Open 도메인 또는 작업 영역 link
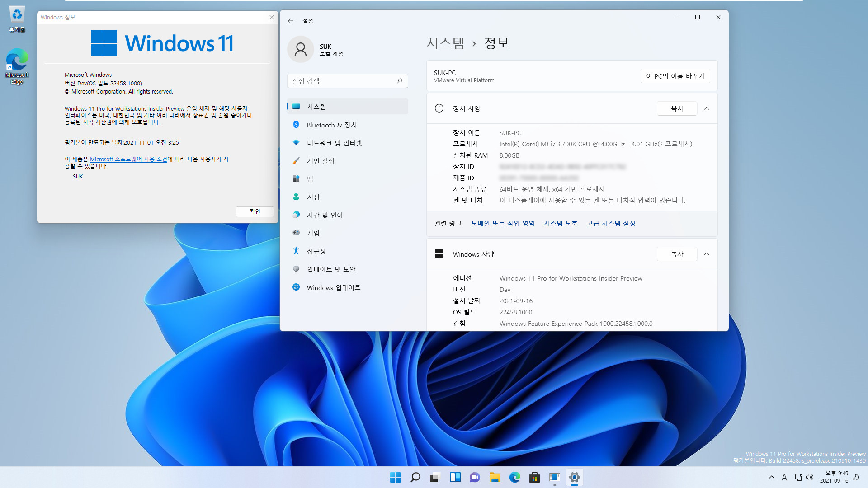Viewport: 868px width, 488px height. 503,223
